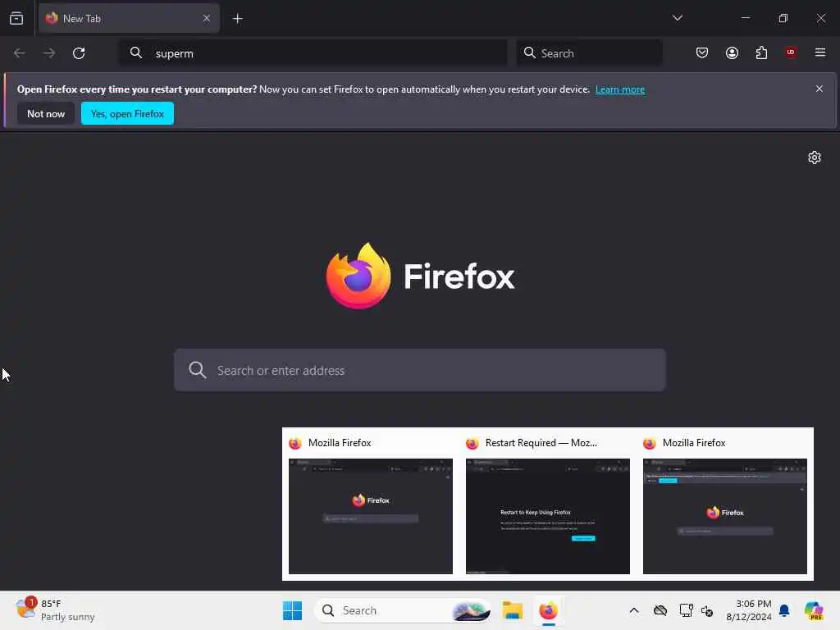Screen dimensions: 840x630
Task: Switch to the New Tab tab
Action: pos(129,18)
